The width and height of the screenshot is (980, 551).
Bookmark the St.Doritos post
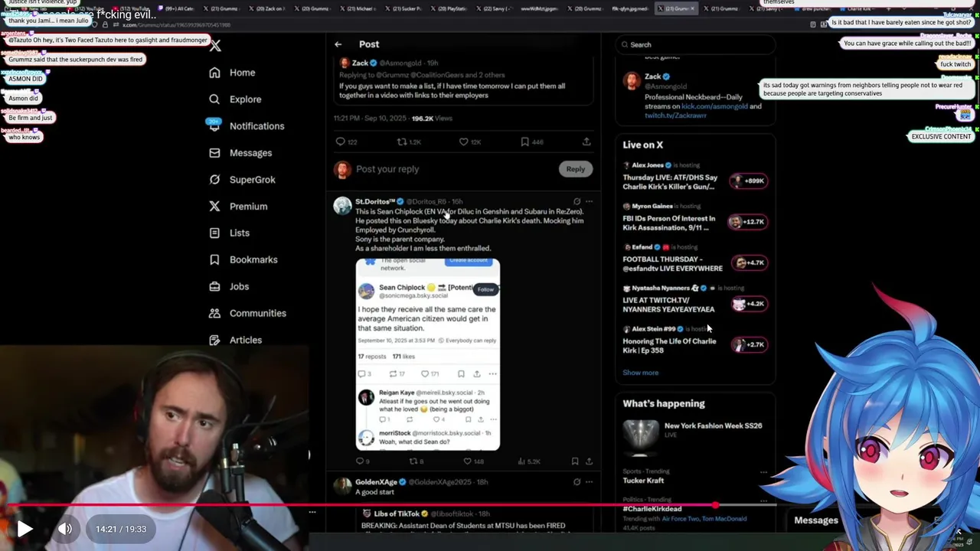[574, 461]
